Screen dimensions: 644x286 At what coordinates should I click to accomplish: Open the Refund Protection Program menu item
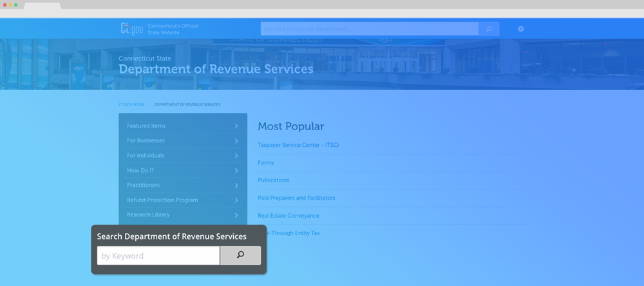162,200
